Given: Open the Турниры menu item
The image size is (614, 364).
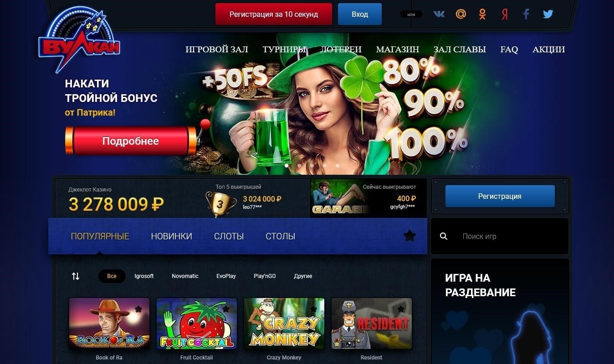Looking at the screenshot, I should [x=284, y=49].
